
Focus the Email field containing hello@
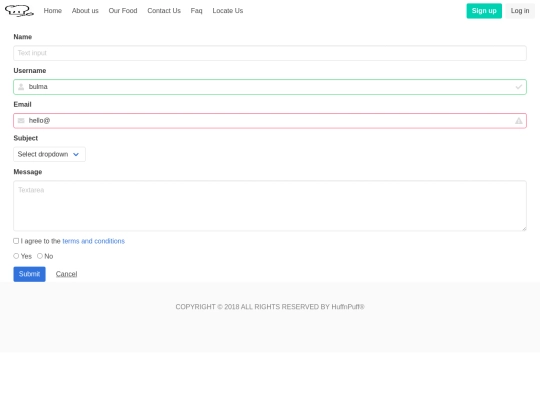point(270,121)
